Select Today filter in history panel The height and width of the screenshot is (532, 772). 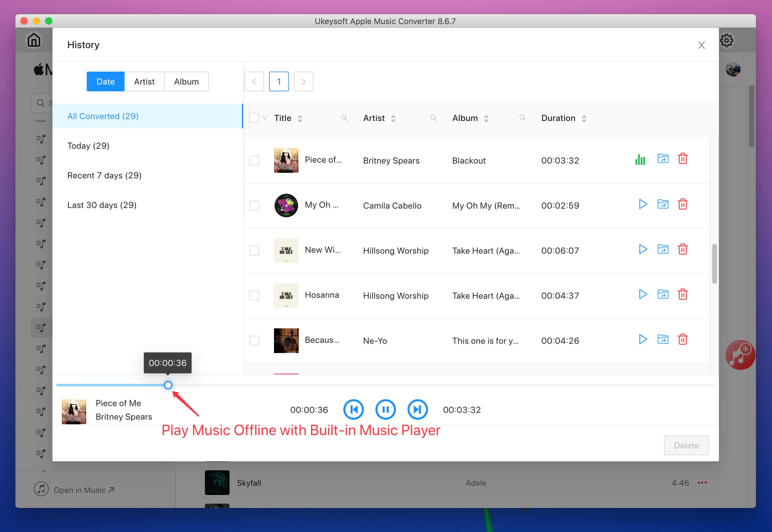[x=89, y=145]
